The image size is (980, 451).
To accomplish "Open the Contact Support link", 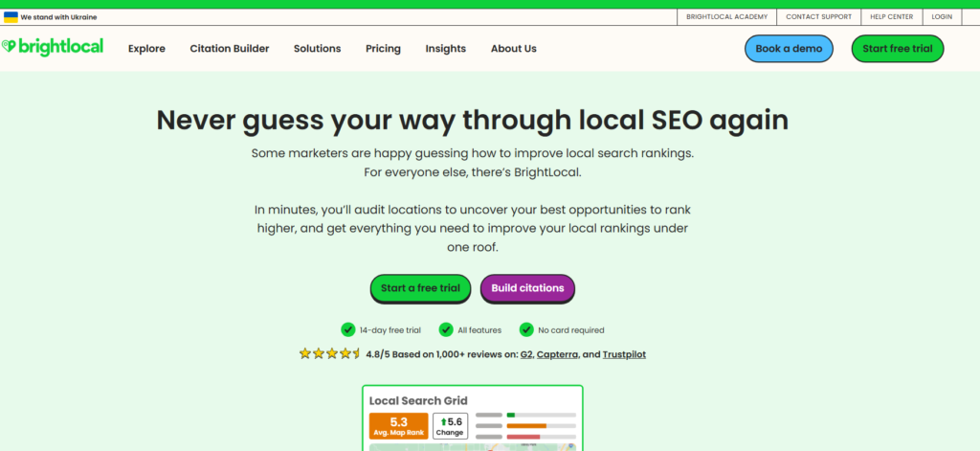I will (x=819, y=17).
